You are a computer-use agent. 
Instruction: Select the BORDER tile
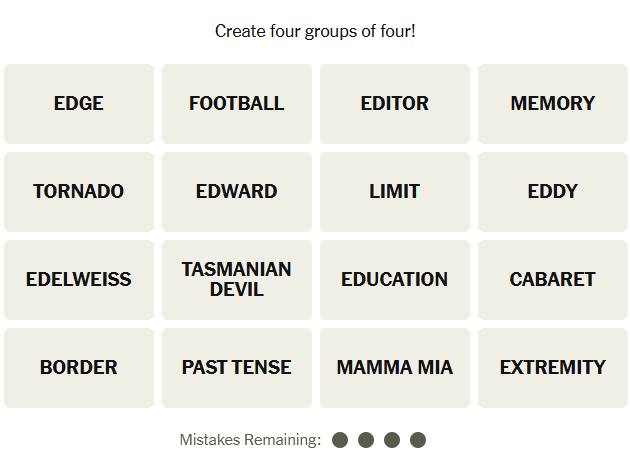click(79, 368)
